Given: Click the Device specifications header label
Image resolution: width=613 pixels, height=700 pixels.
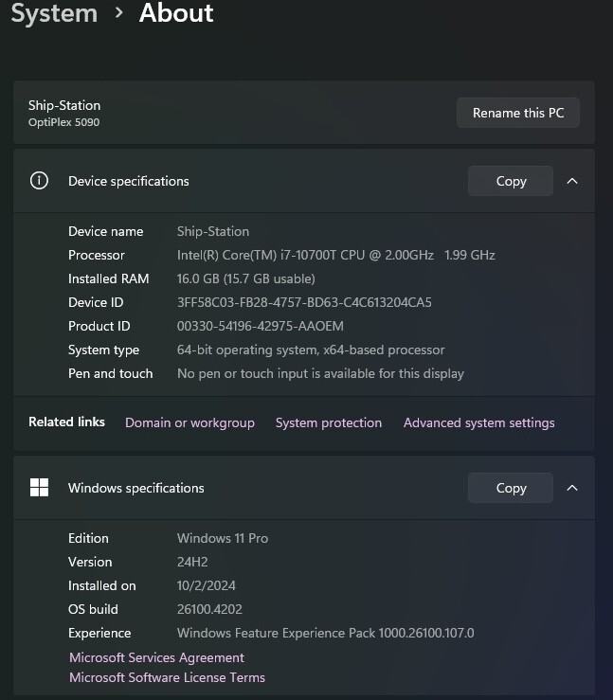Looking at the screenshot, I should coord(129,181).
